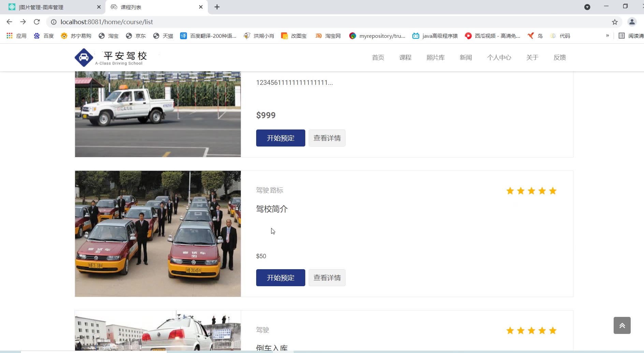Open the 京东 bookmark
Image resolution: width=644 pixels, height=353 pixels.
pos(136,36)
